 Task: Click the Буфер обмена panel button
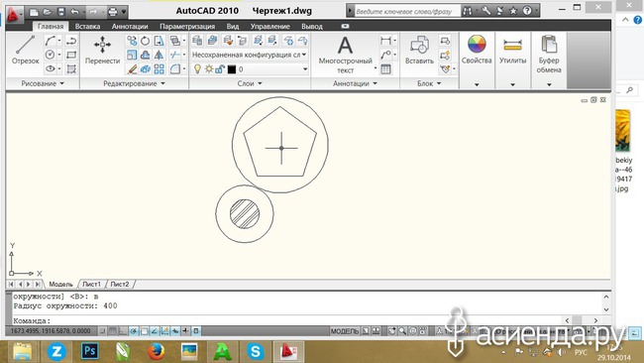click(x=549, y=55)
